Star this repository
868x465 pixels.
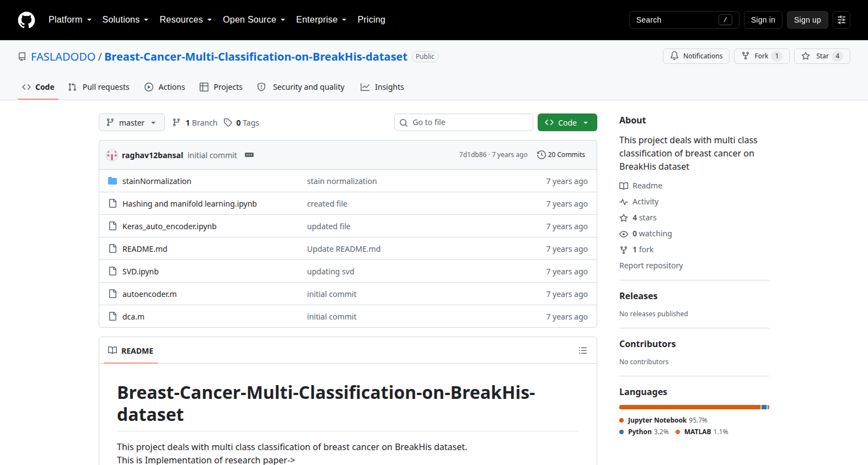822,56
